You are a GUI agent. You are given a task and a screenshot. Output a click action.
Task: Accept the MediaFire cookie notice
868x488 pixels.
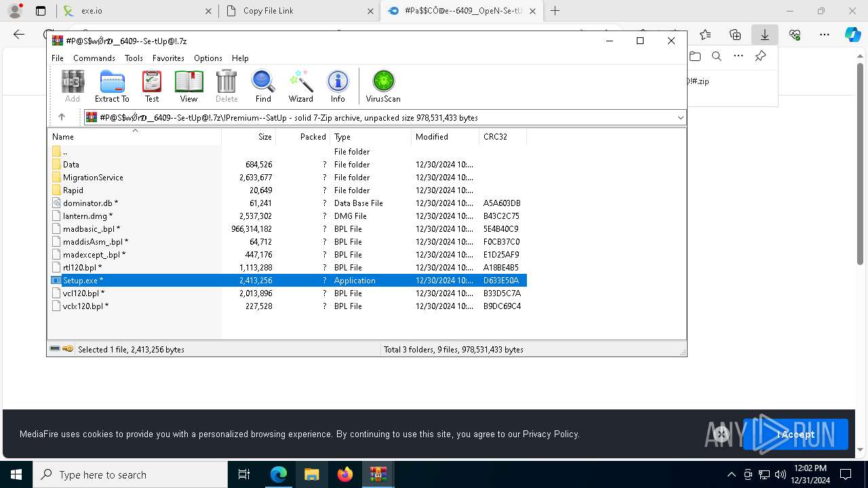click(x=795, y=434)
